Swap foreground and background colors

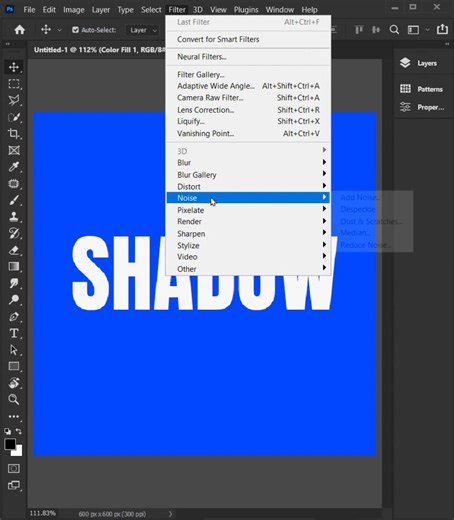[x=19, y=431]
